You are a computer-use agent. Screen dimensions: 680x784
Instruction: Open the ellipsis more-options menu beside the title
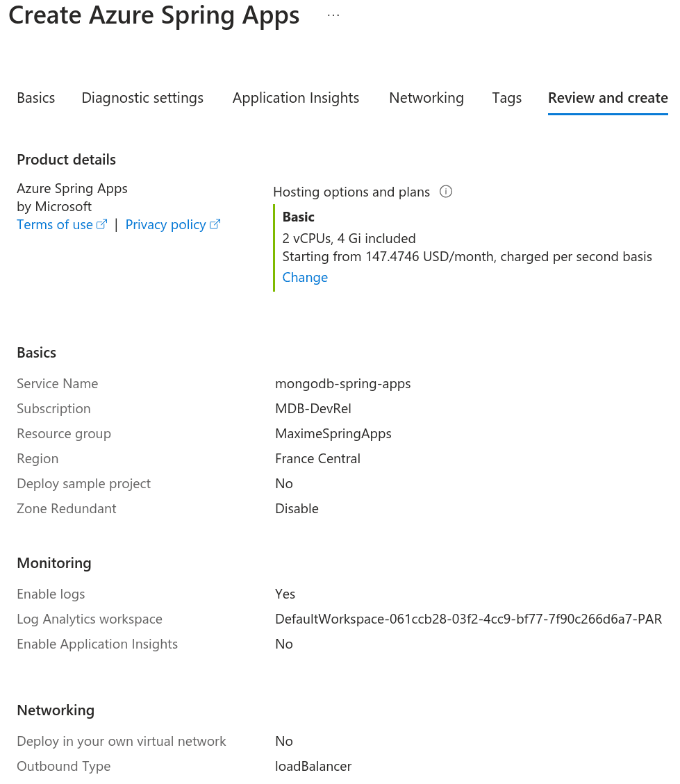pos(333,15)
